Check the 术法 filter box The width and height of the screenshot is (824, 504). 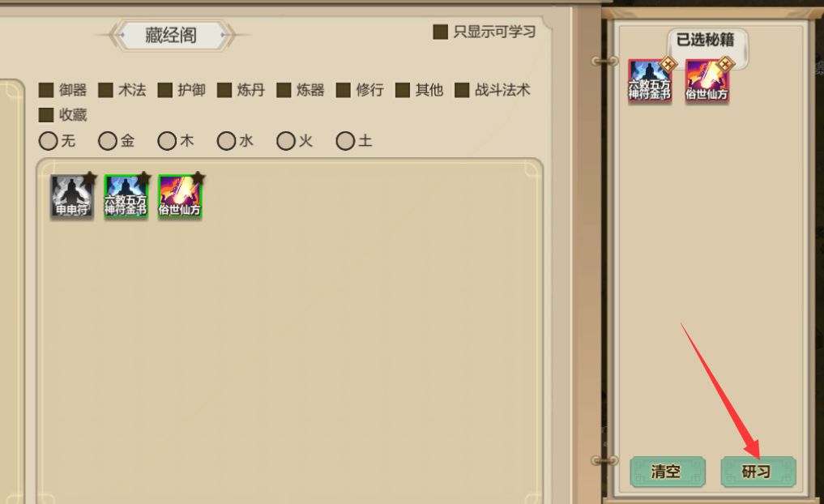pyautogui.click(x=105, y=91)
